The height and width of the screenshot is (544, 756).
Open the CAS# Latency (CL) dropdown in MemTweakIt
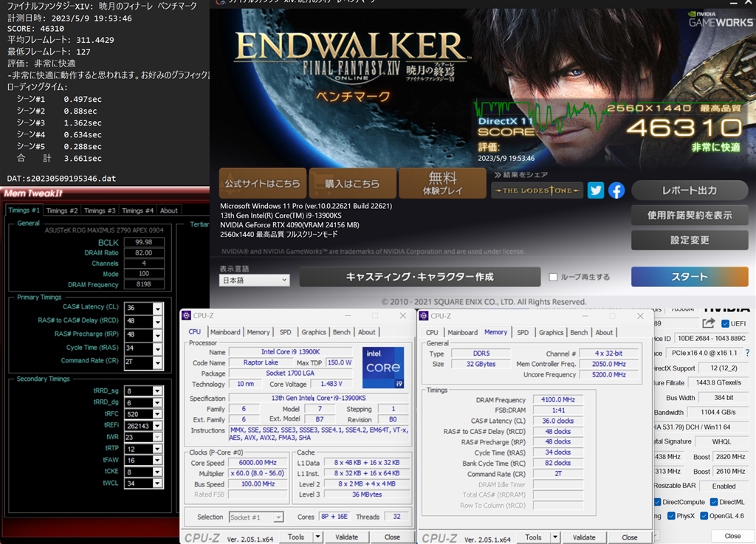[x=157, y=308]
